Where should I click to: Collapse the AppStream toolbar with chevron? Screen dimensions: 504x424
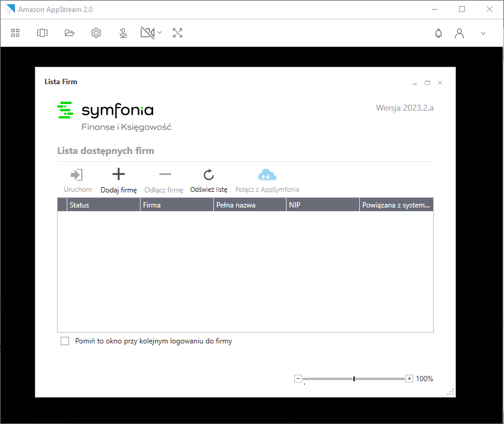483,33
